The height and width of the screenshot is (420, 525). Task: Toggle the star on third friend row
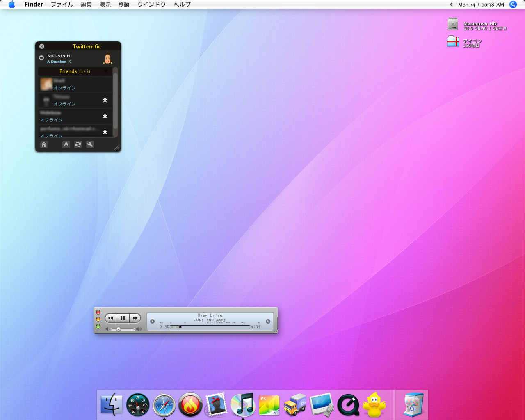105,116
